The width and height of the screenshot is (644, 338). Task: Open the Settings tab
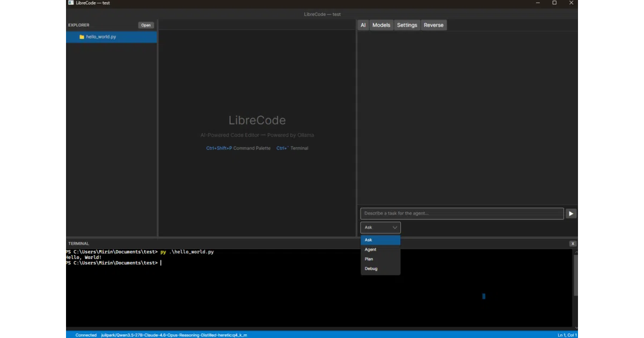407,25
